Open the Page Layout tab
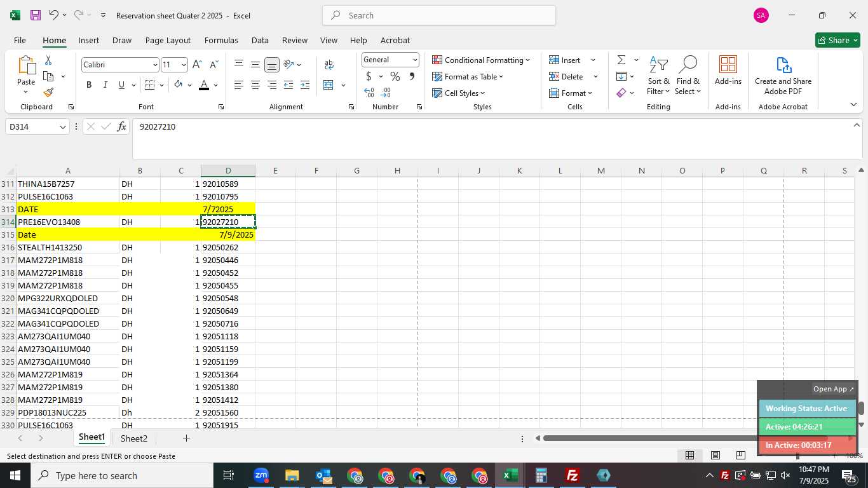The height and width of the screenshot is (488, 868). coord(168,40)
